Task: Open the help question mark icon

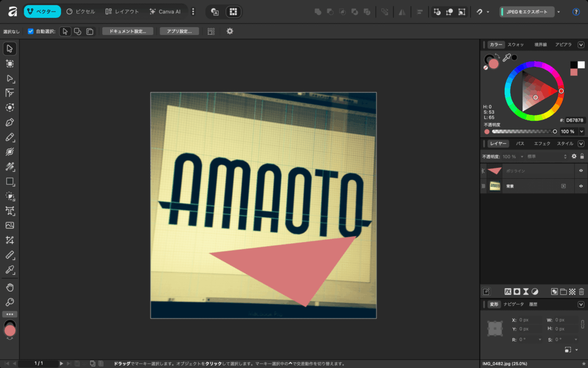Action: (576, 11)
